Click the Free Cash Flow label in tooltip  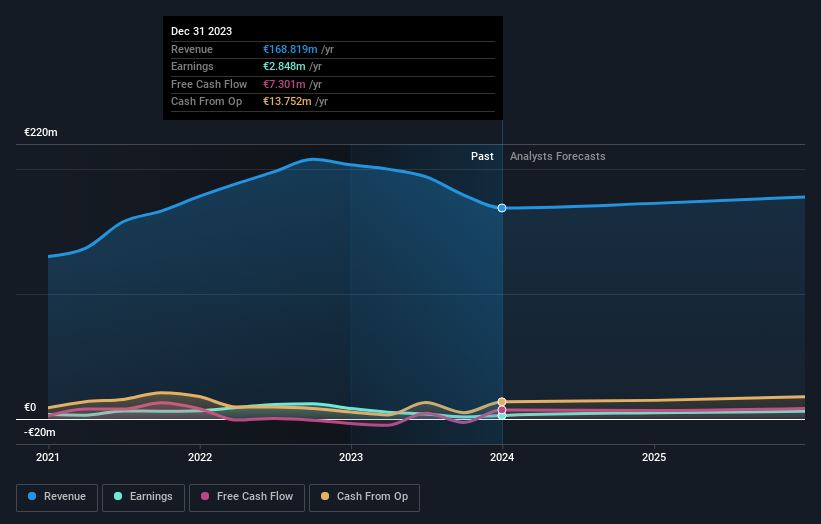tap(209, 84)
